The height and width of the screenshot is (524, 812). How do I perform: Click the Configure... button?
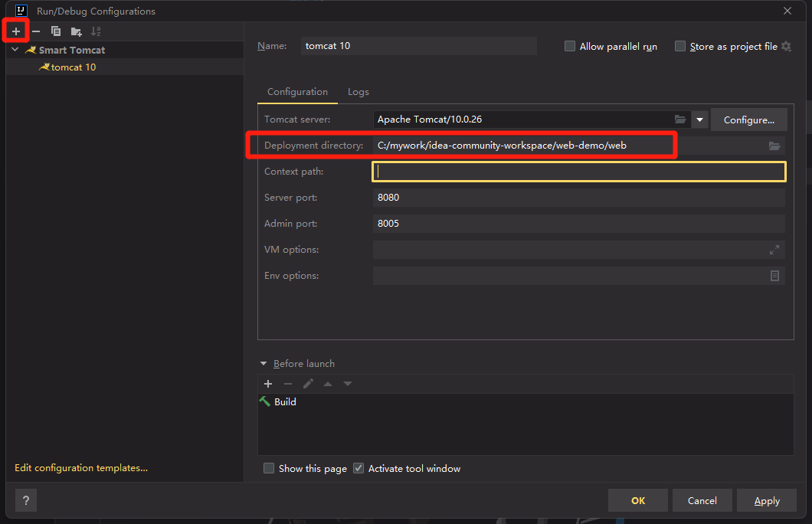tap(749, 120)
